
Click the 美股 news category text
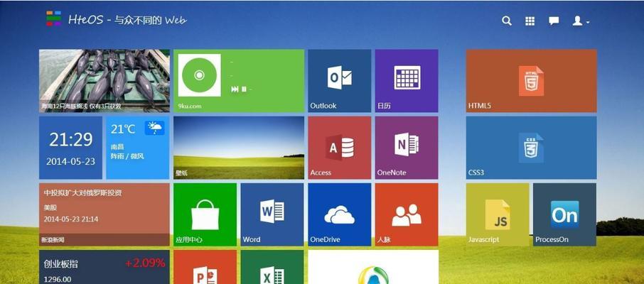[x=49, y=207]
